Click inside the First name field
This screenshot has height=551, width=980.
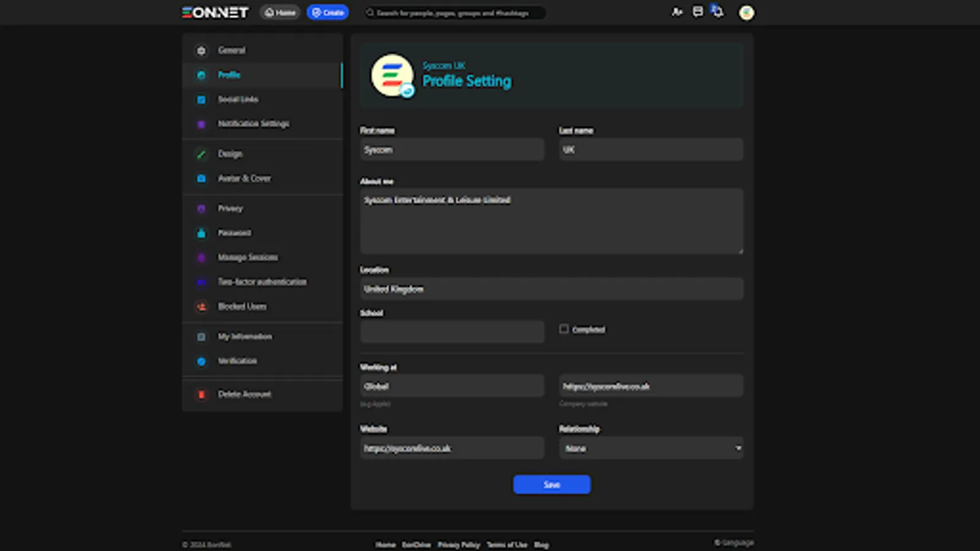click(452, 149)
